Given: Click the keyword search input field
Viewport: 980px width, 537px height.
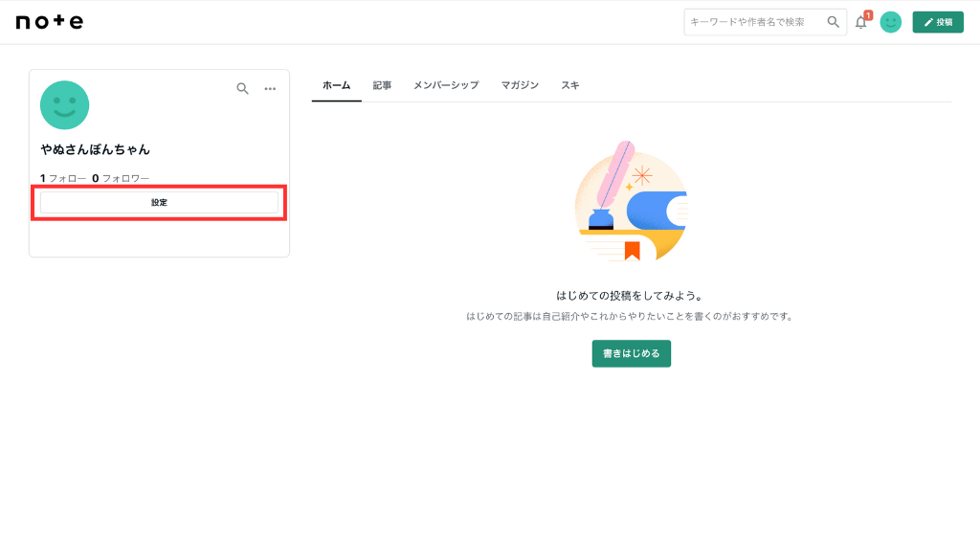Looking at the screenshot, I should [x=754, y=22].
